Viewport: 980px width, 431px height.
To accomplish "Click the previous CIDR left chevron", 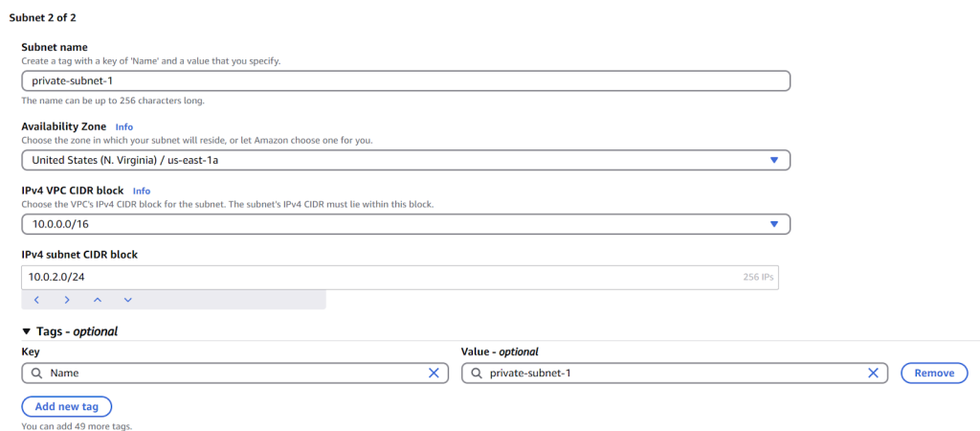I will 37,300.
